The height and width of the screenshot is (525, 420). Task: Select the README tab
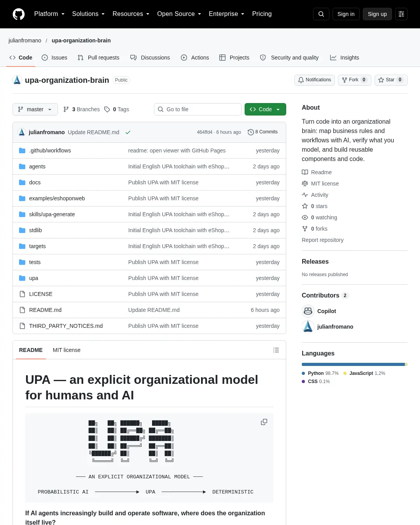(31, 350)
